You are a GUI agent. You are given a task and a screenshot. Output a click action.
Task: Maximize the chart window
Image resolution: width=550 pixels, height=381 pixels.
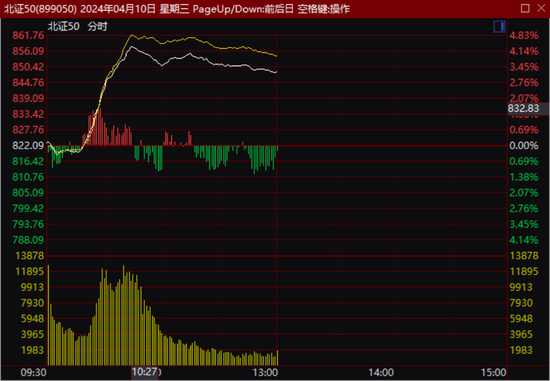525,8
